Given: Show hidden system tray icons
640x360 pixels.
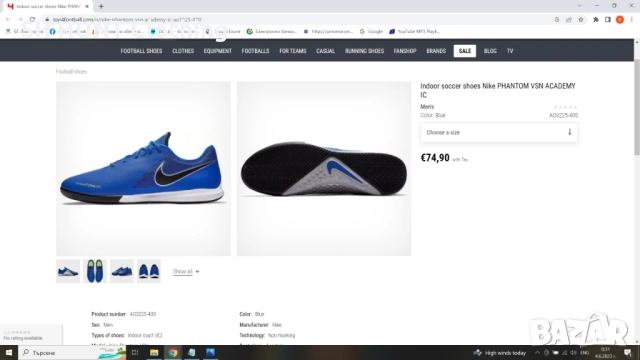Looking at the screenshot, I should point(537,353).
